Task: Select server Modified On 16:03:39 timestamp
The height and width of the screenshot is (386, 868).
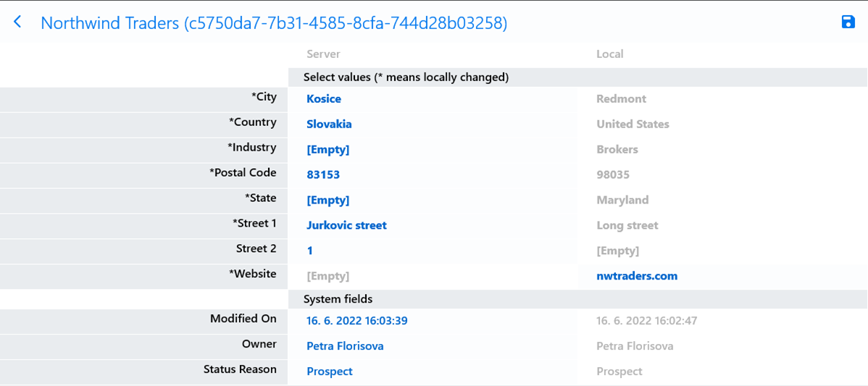Action: point(356,321)
